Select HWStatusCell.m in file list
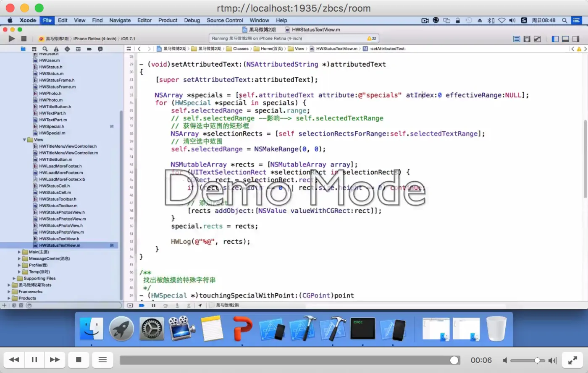 coord(54,193)
